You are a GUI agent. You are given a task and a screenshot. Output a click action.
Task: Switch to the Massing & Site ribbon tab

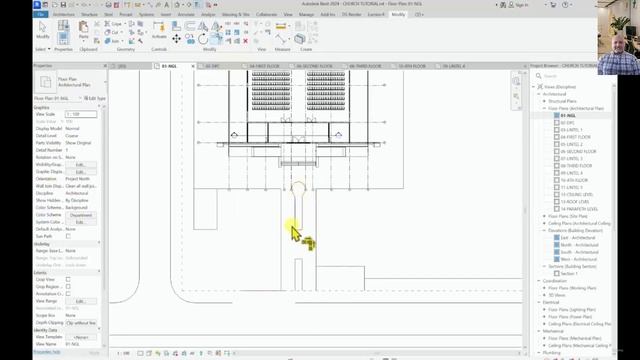236,14
